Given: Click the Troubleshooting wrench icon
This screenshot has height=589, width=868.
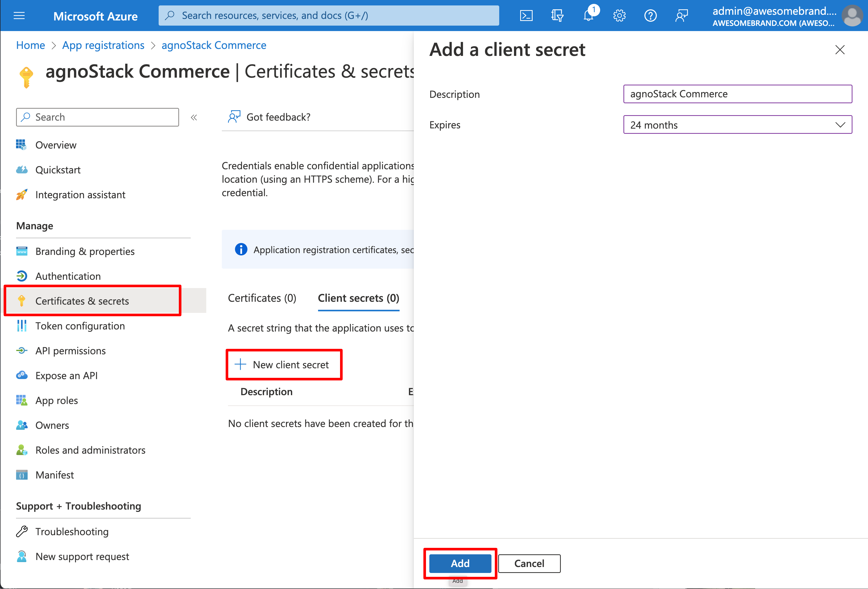Looking at the screenshot, I should coord(22,532).
